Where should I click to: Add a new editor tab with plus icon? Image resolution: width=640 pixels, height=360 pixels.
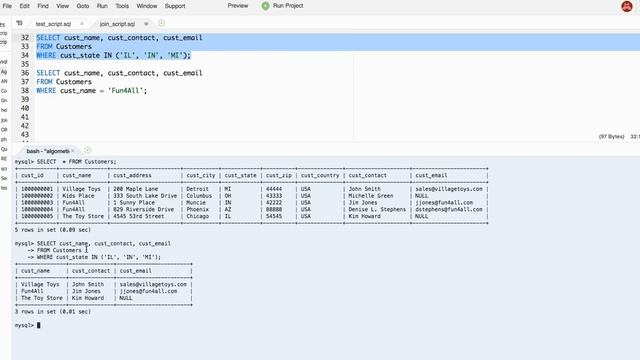162,23
